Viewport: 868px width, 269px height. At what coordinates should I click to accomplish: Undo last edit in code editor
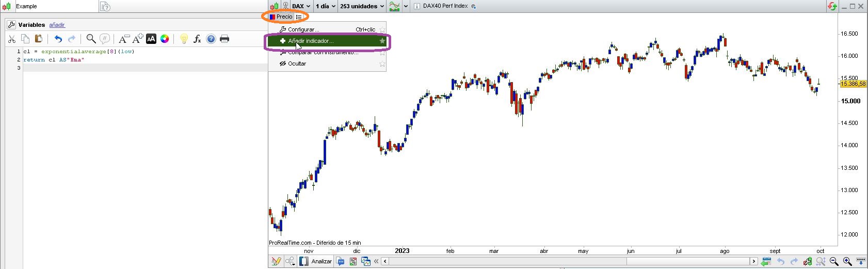[x=58, y=39]
